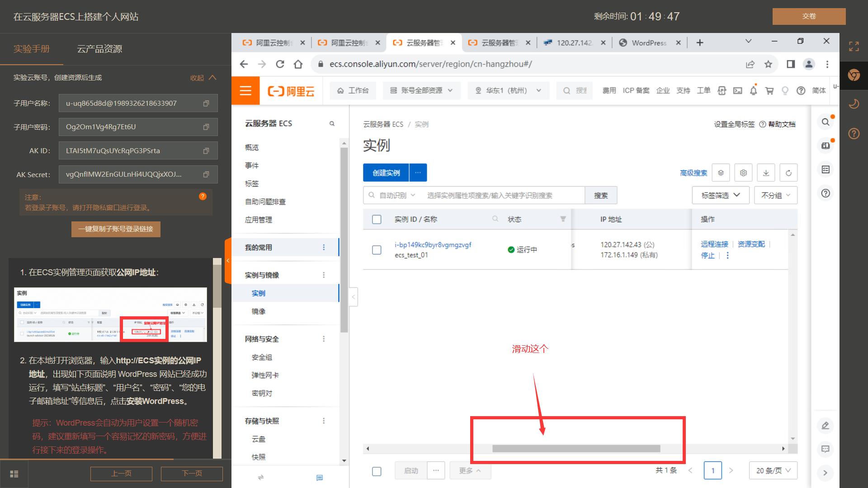Click the ECS sidebar vertical scrollbar
Viewport: 868px width, 488px height.
click(344, 239)
